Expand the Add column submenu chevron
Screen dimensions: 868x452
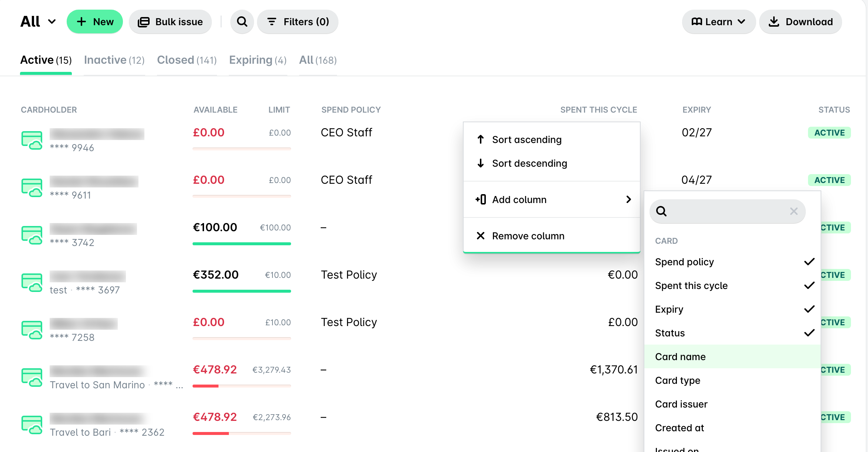click(x=628, y=200)
